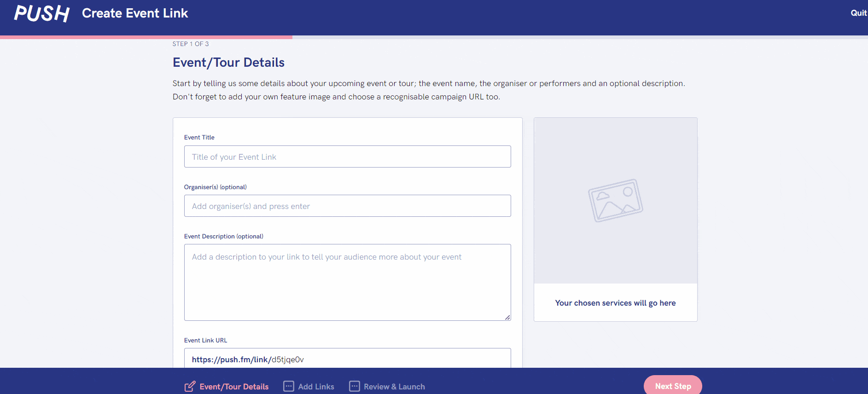The width and height of the screenshot is (868, 394).
Task: Click the Next Step button
Action: [x=673, y=386]
